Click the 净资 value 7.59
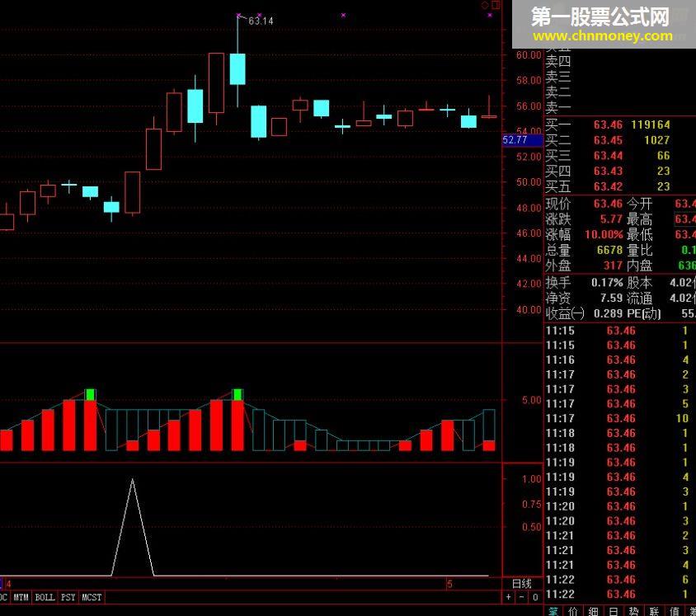The image size is (696, 616). pos(612,299)
